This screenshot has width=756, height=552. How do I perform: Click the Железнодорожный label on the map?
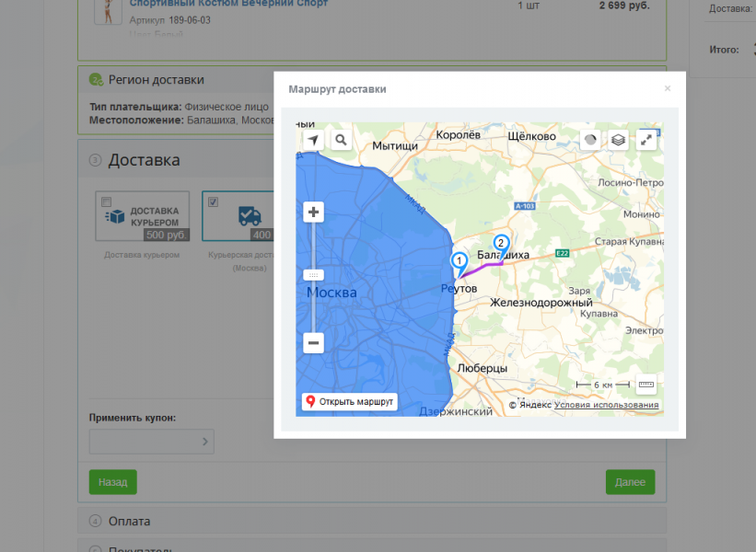(x=541, y=303)
